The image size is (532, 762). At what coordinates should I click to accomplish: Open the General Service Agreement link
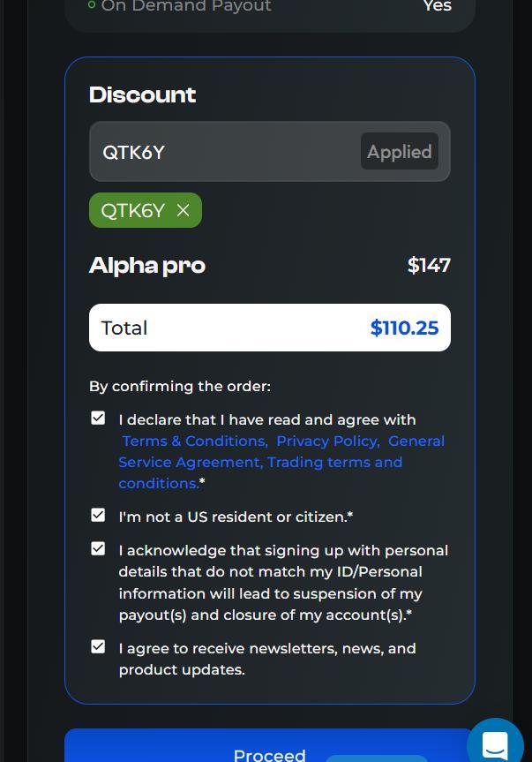[x=190, y=462]
